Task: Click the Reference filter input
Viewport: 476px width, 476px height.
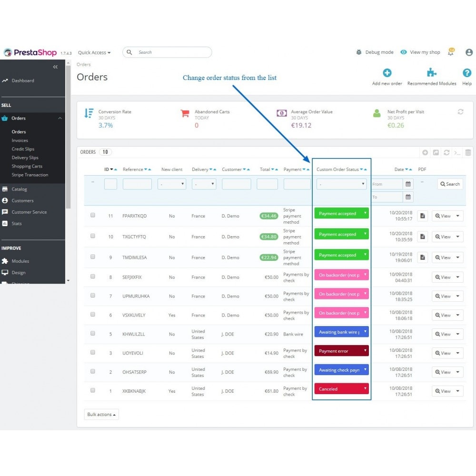Action: click(137, 184)
